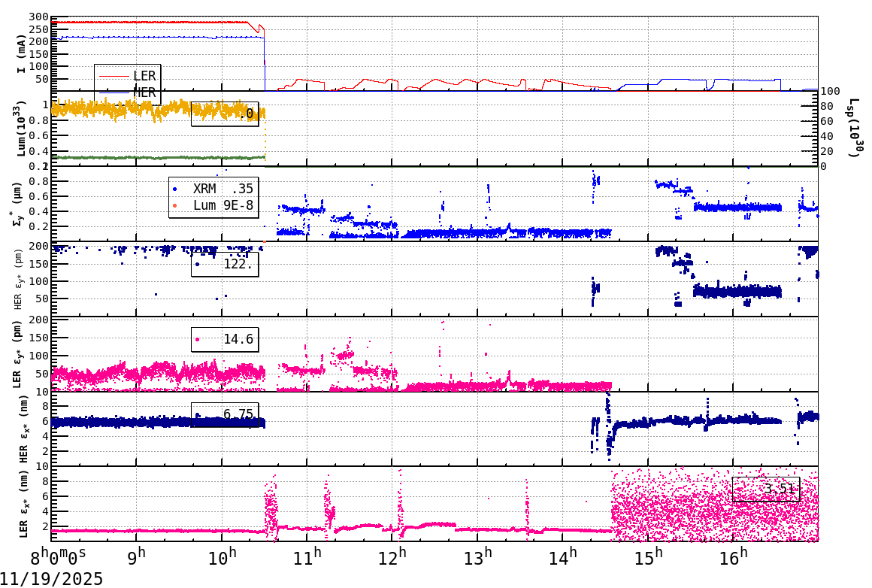
Task: Click the 8h0m0s start time label
Action: point(58,557)
